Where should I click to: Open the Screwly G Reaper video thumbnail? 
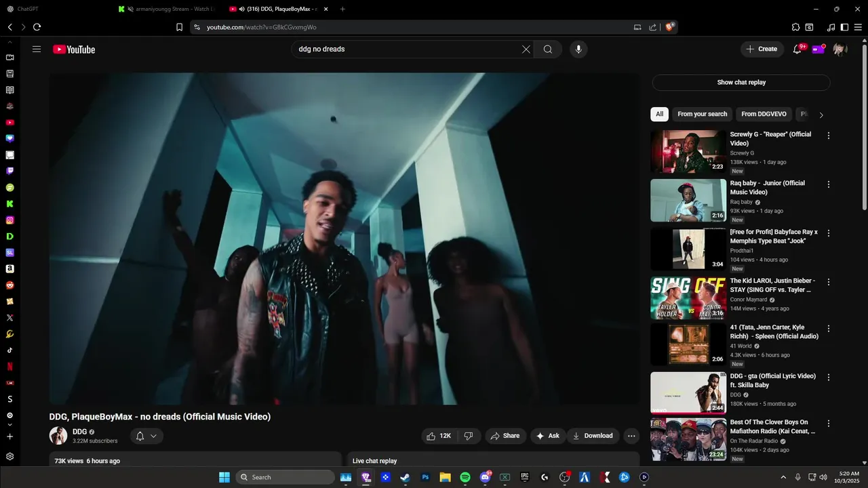point(688,152)
